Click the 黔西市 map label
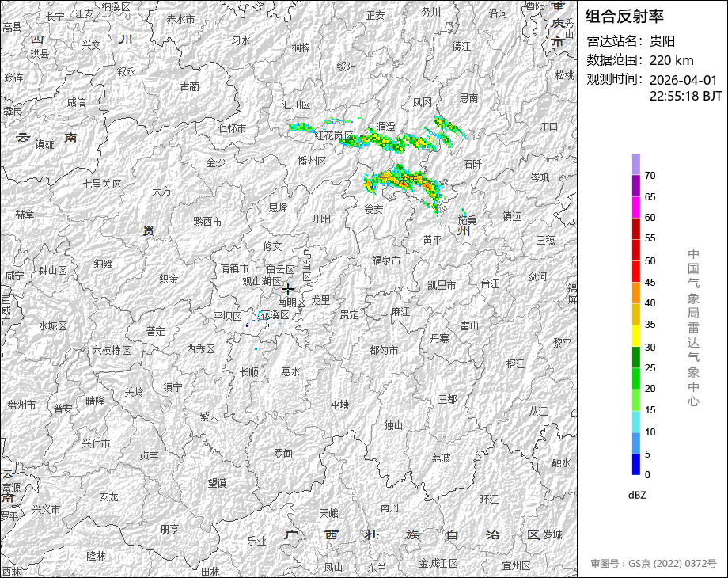The height and width of the screenshot is (578, 728). pos(207,222)
